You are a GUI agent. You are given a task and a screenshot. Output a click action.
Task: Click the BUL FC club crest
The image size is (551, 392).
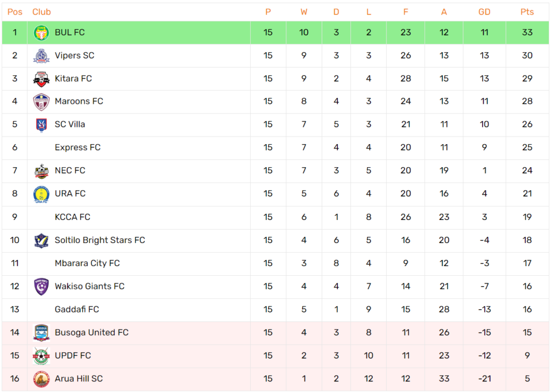coord(41,33)
